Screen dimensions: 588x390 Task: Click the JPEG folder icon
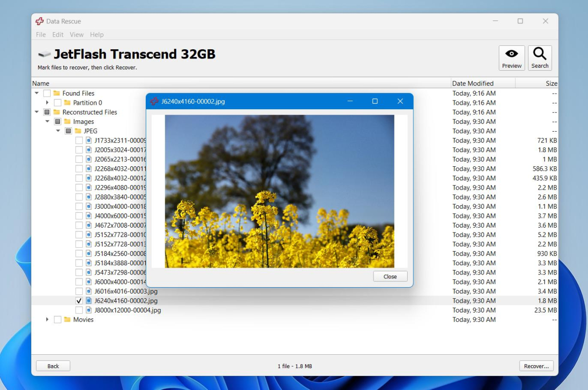coord(78,131)
